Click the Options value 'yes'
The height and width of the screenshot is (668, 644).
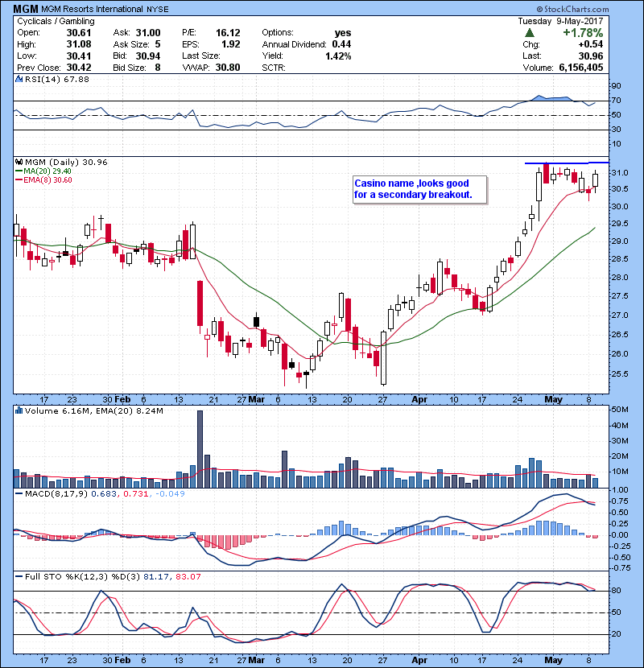[x=343, y=33]
